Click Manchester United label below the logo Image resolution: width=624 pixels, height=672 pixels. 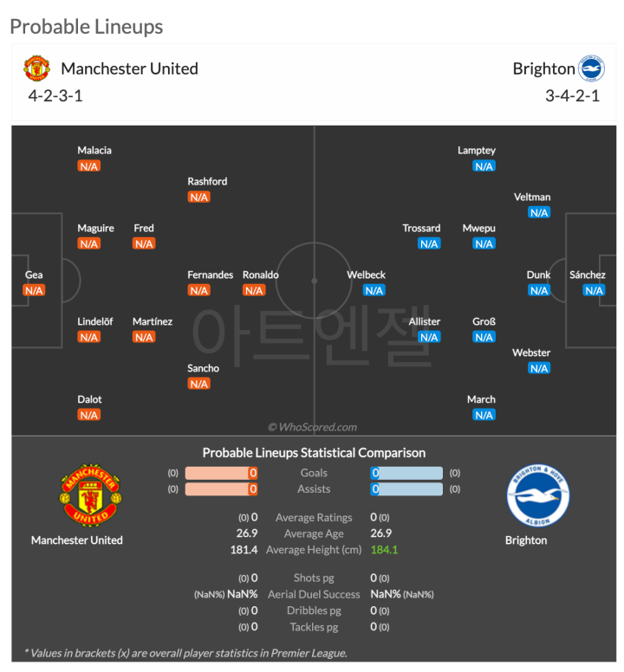pos(77,540)
